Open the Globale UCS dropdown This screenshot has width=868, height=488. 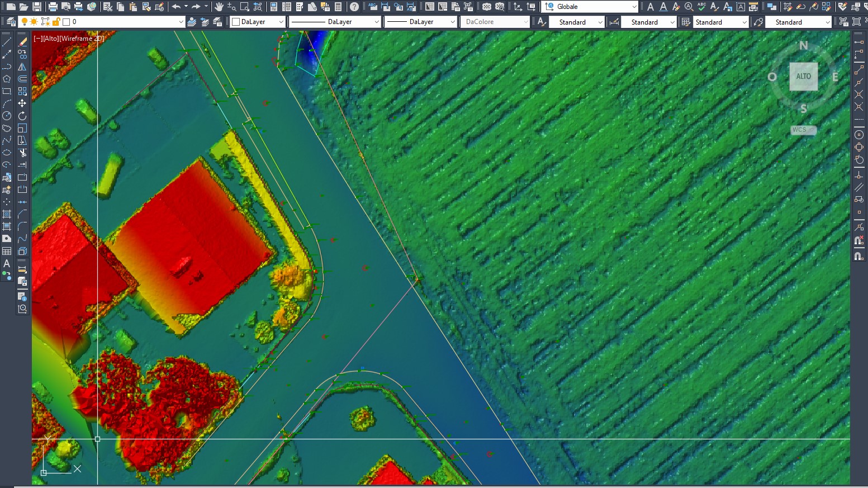634,7
